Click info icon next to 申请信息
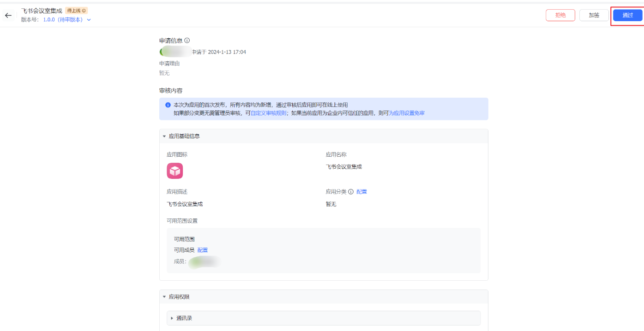The image size is (644, 331). pos(187,41)
